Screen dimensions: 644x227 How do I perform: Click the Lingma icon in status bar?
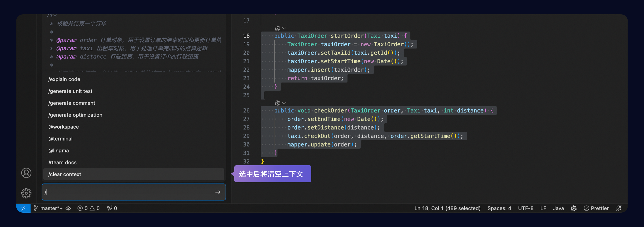click(574, 208)
